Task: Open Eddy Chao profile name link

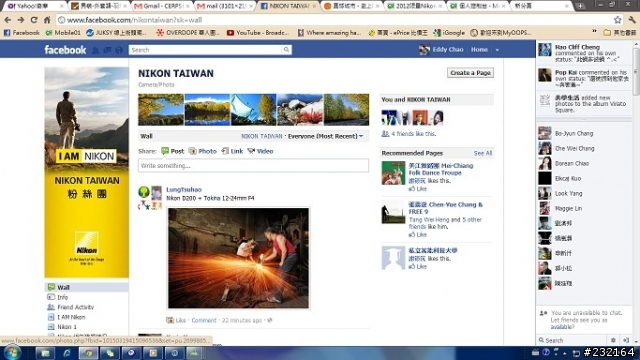Action: (448, 50)
